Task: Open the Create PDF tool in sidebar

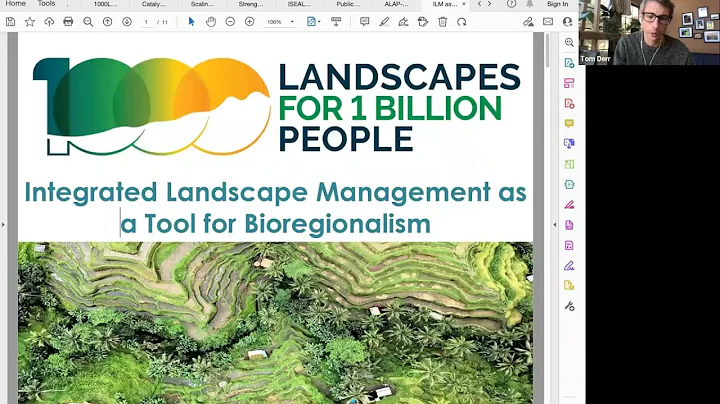Action: pyautogui.click(x=569, y=103)
